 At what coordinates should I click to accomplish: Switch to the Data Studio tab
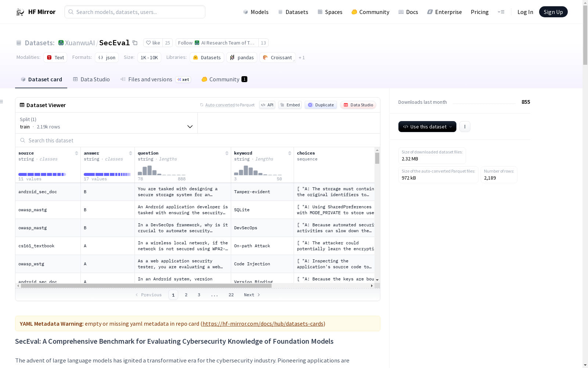coord(91,79)
